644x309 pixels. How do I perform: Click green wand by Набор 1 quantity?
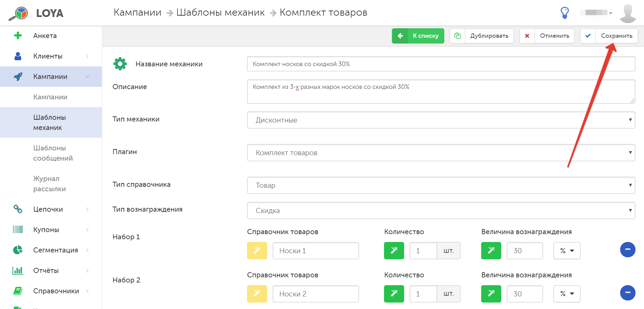point(394,250)
